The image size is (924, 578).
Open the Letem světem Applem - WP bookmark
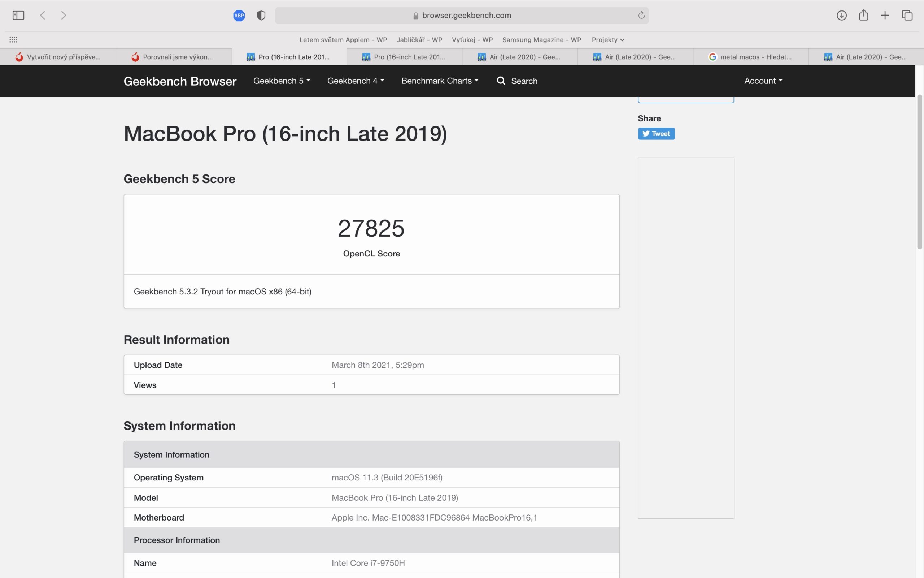point(343,40)
